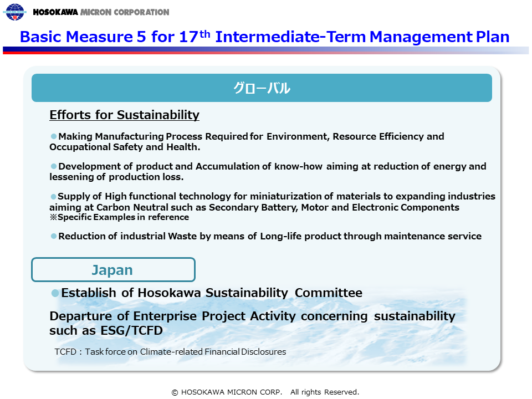Click the copyright notice in the footer
The width and height of the screenshot is (532, 399).
[x=265, y=392]
